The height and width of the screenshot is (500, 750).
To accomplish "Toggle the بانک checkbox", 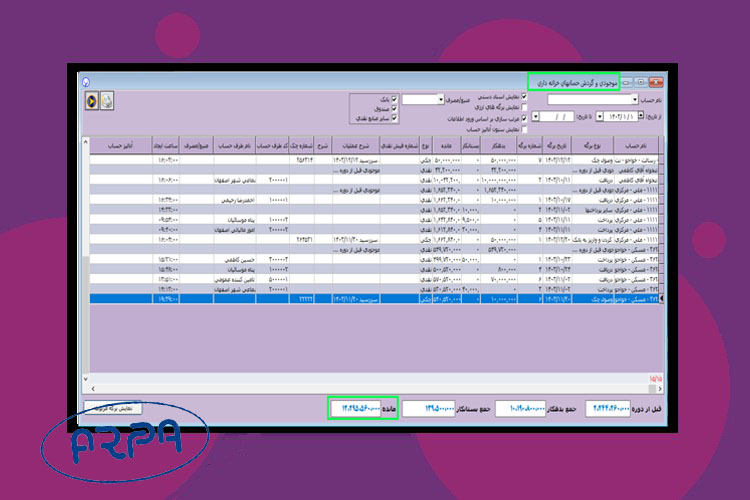I will (395, 100).
